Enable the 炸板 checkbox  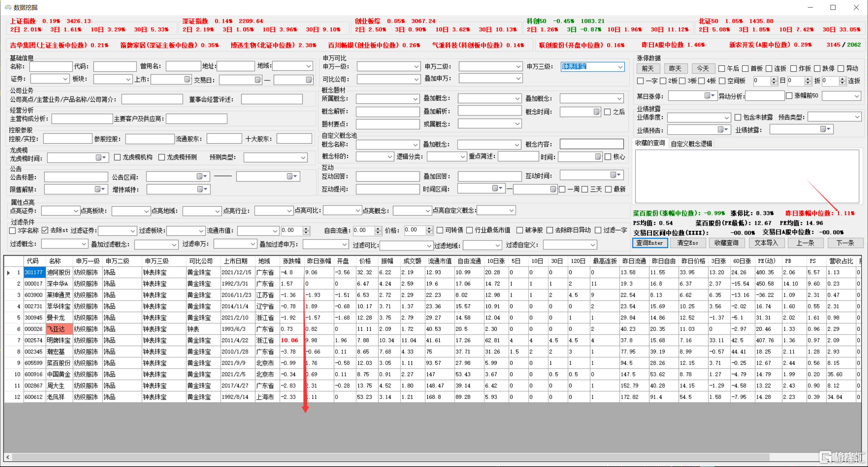click(793, 69)
